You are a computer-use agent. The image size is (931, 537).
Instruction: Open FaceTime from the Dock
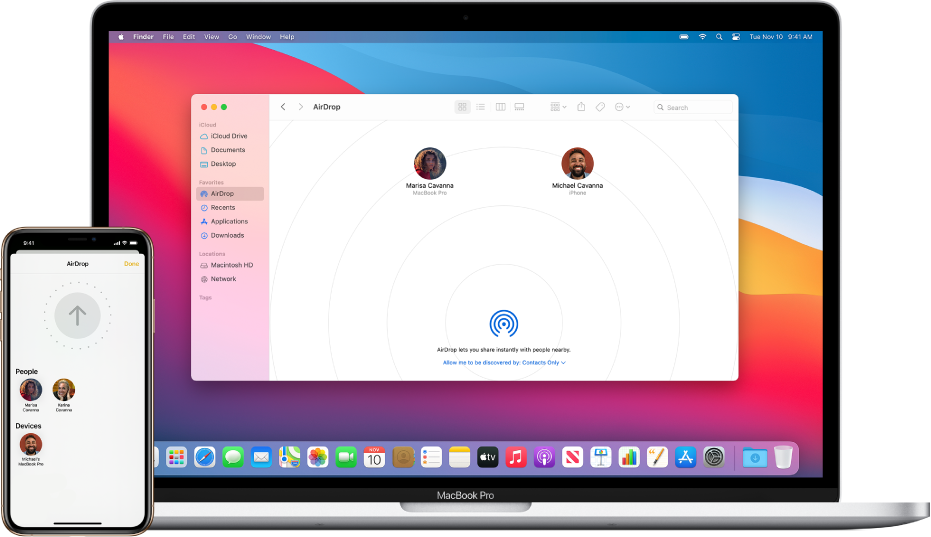346,457
